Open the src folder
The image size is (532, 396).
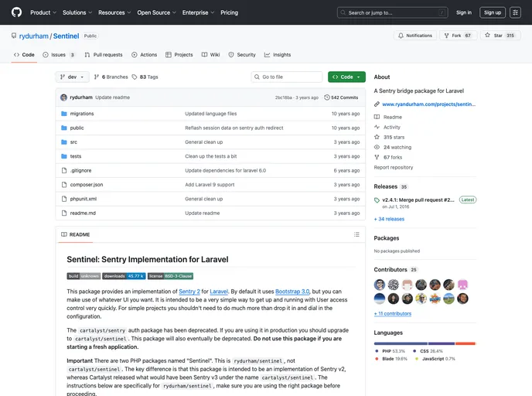click(73, 142)
